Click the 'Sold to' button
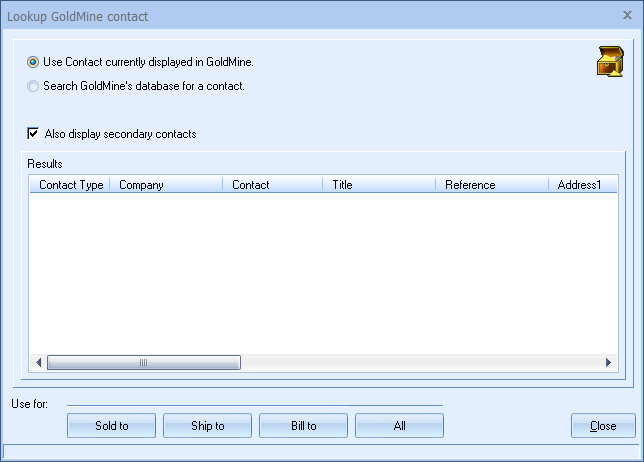This screenshot has height=462, width=644. 112,426
